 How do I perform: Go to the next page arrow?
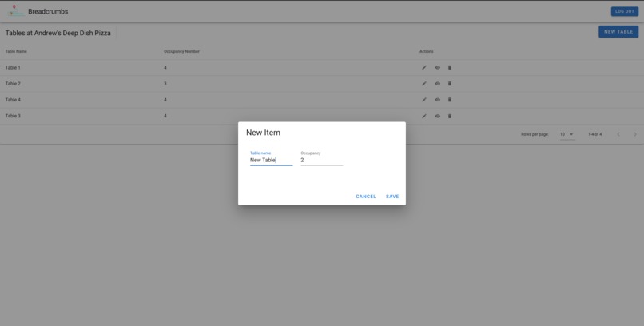coord(635,134)
